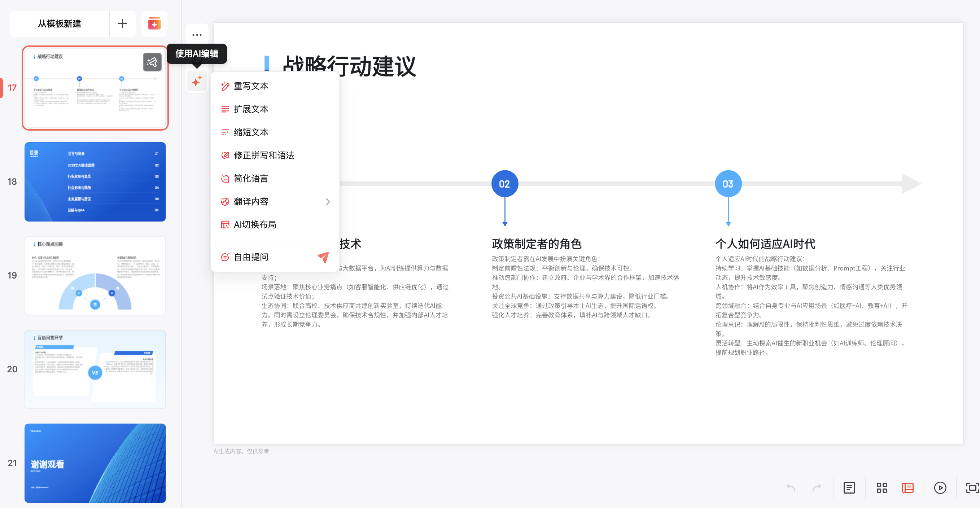Image resolution: width=980 pixels, height=508 pixels.
Task: Switch to grid overview view
Action: (x=881, y=487)
